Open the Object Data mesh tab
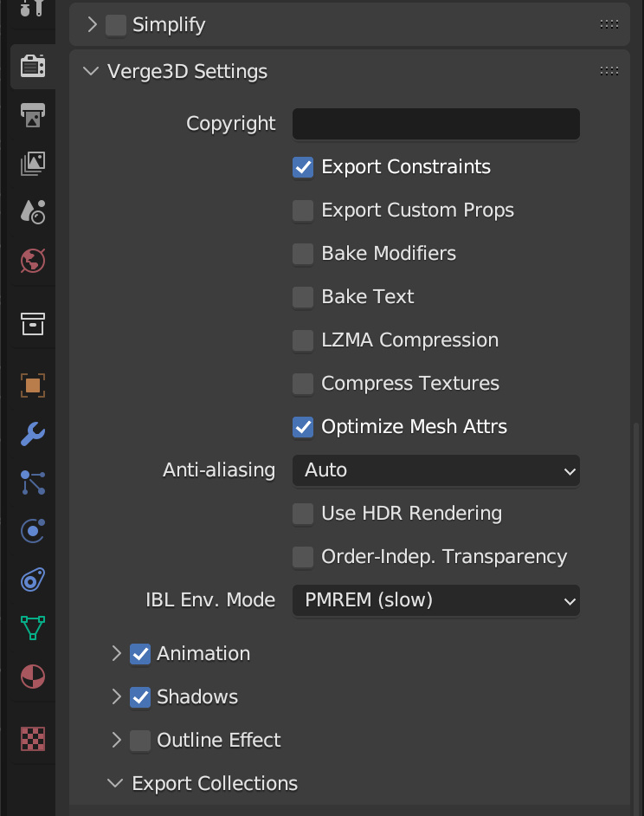644x816 pixels. pos(33,628)
